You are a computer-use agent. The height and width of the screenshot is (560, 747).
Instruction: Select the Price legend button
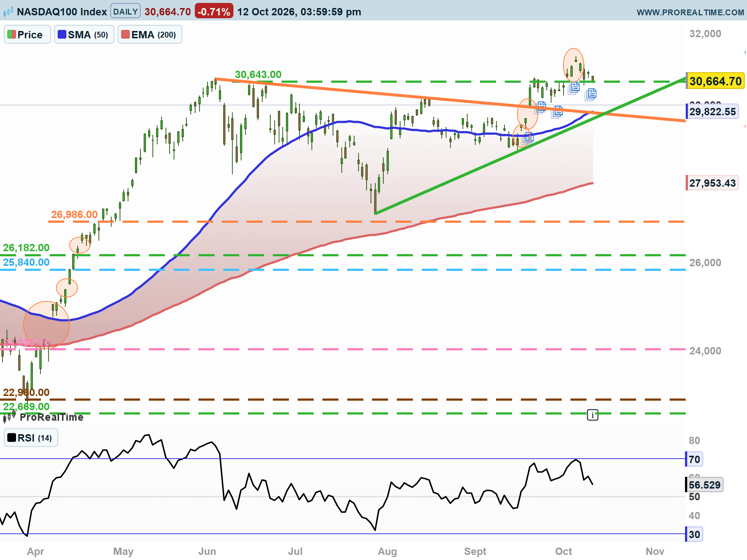[x=27, y=35]
